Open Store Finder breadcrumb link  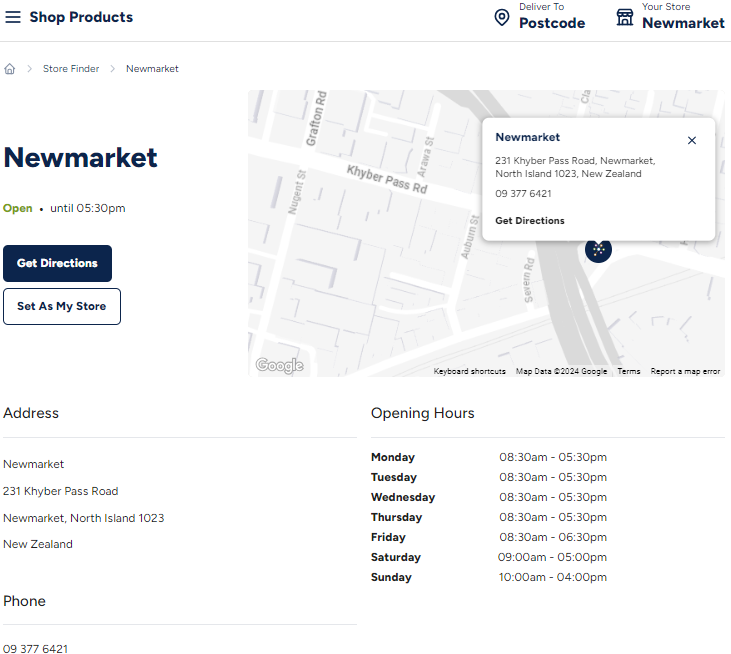(71, 69)
